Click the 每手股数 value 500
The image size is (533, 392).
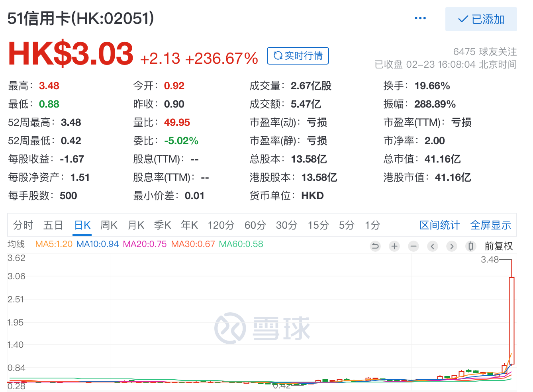pos(69,196)
